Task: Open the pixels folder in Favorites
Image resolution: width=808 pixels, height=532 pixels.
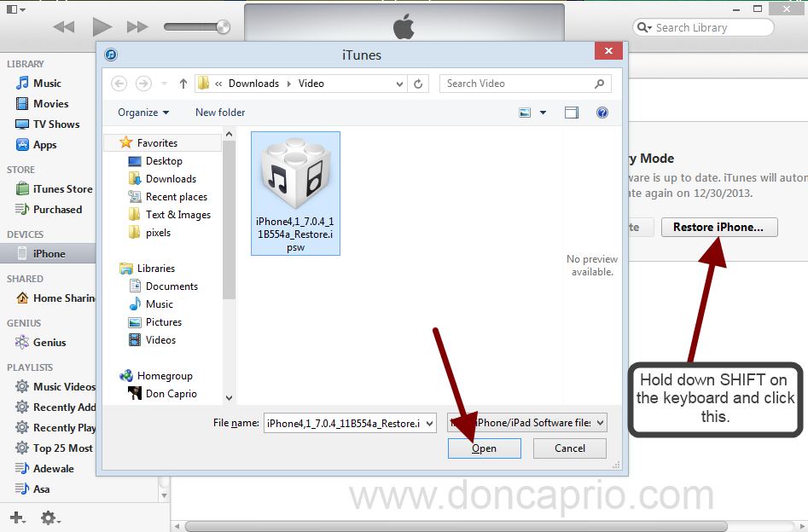Action: coord(158,233)
